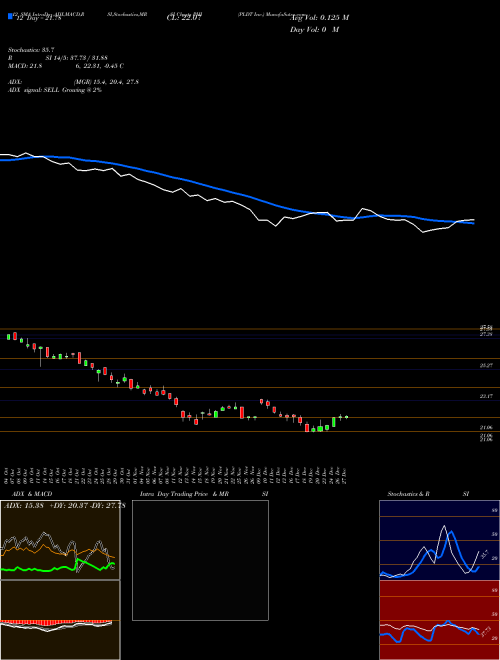Viewport: 500px width, 660px height.
Task: Click the 'Day Vol: 0 M' label
Action: [x=314, y=30]
